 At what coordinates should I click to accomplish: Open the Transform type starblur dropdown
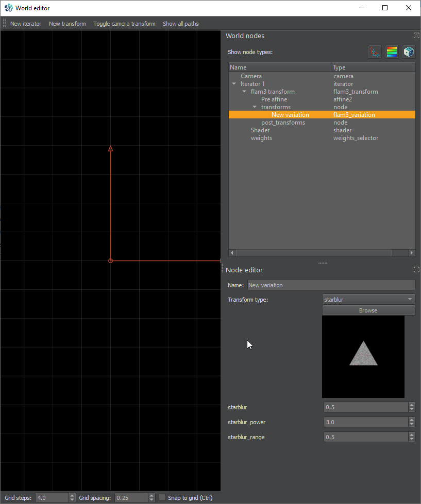[368, 299]
